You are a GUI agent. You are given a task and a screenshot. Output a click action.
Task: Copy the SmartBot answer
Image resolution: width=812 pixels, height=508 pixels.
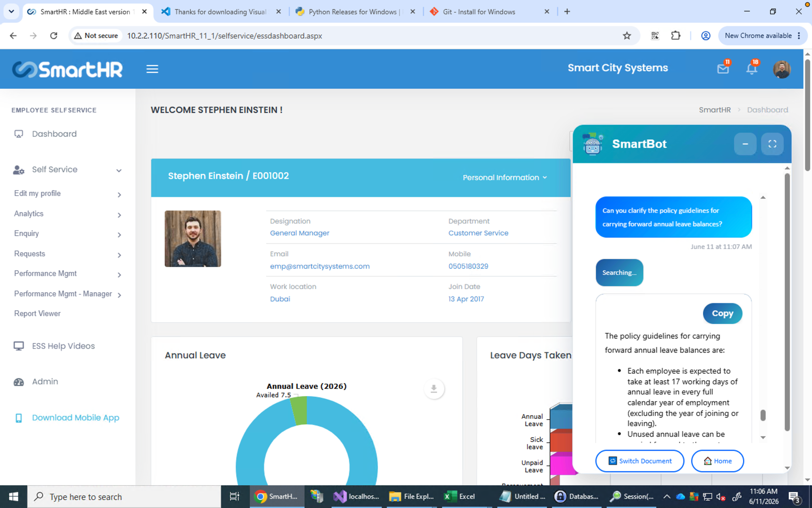(723, 313)
